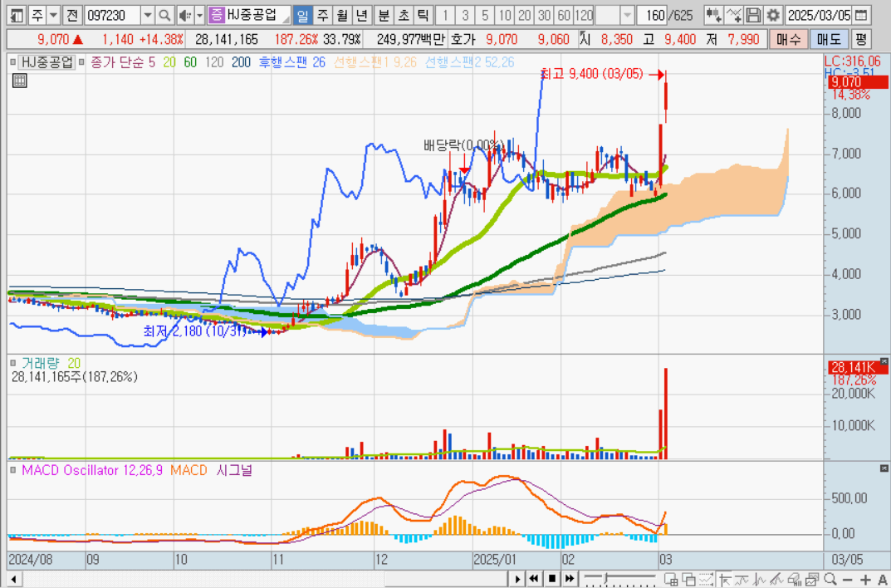Select interval 60 button
The height and width of the screenshot is (588, 891).
coord(564,15)
